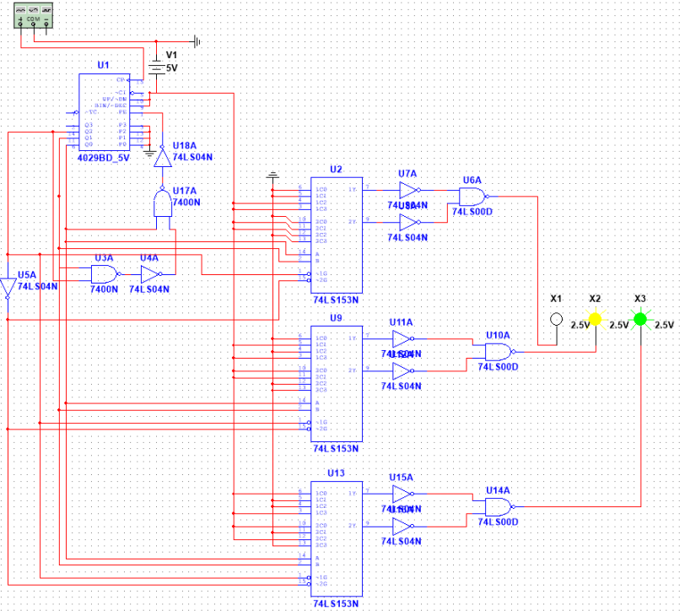Select the U4A 74LS04N inverter
685x616 pixels.
(x=151, y=274)
